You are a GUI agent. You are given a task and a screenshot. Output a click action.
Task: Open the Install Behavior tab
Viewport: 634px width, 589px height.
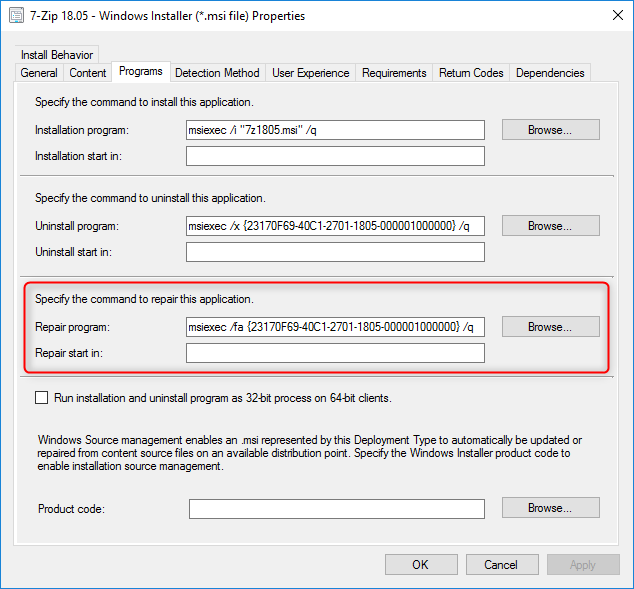click(x=57, y=55)
